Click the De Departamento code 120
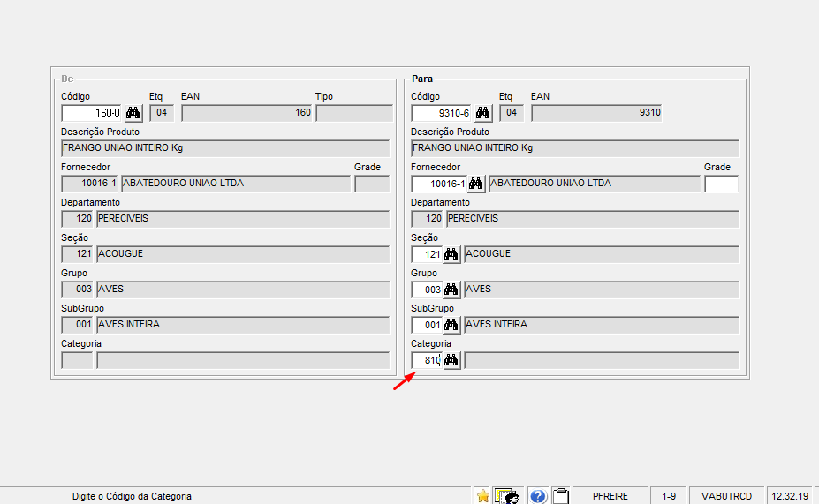The width and height of the screenshot is (819, 504). pyautogui.click(x=77, y=219)
